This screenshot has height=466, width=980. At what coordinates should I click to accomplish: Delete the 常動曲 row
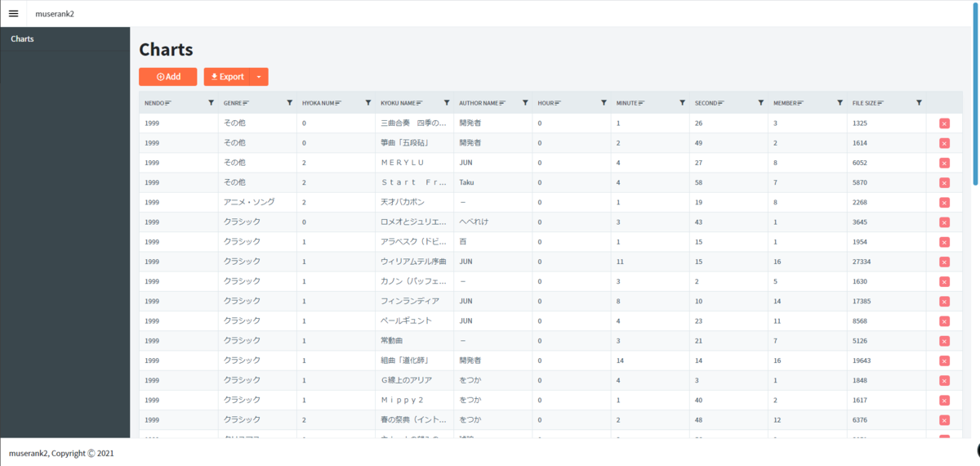pos(944,341)
